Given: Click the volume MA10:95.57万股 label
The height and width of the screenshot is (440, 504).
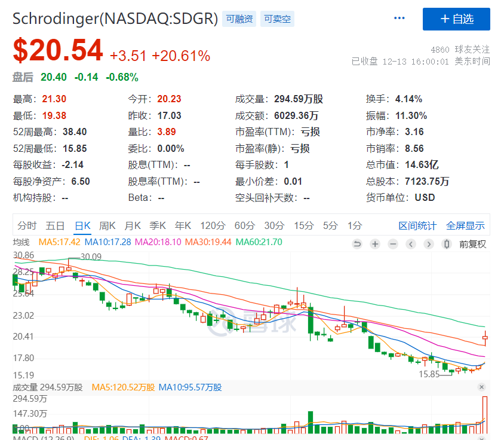Looking at the screenshot, I should [x=190, y=387].
